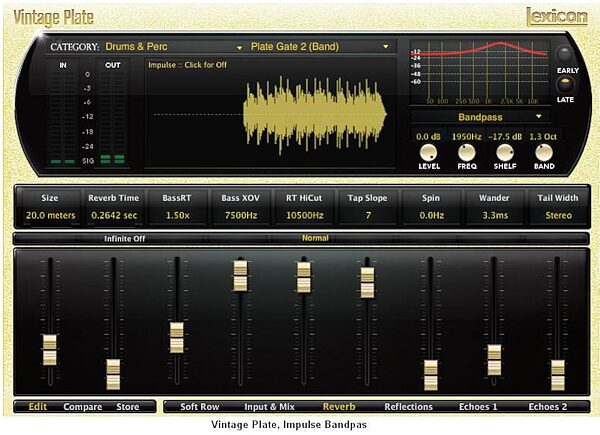This screenshot has height=435, width=600.
Task: Click the 1.3 Oct bandwidth readout
Action: 543,137
